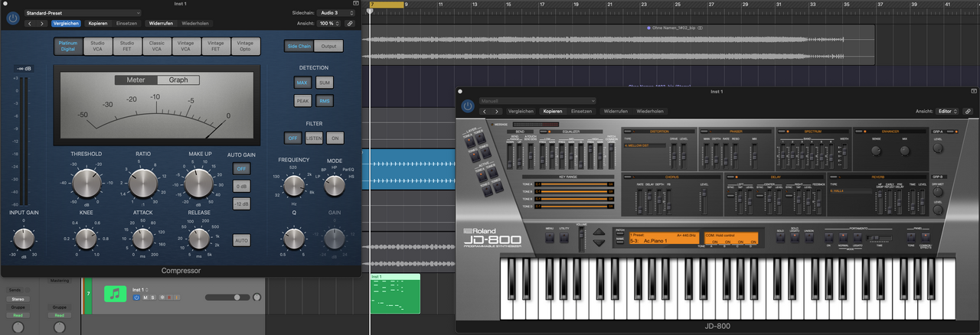Viewport: 980px width, 335px height.
Task: Go to previous JD-800 preset arrow
Action: point(485,111)
